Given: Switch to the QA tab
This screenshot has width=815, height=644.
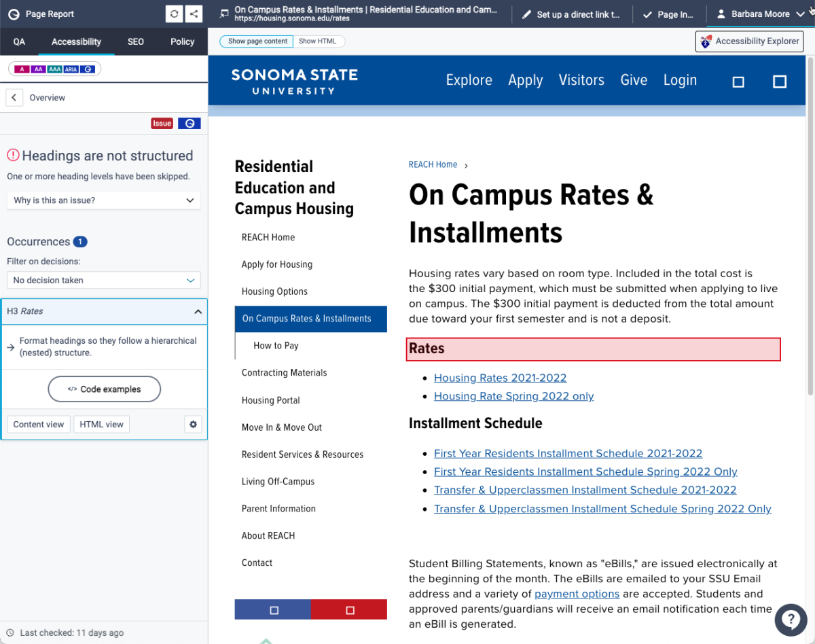Looking at the screenshot, I should (19, 41).
